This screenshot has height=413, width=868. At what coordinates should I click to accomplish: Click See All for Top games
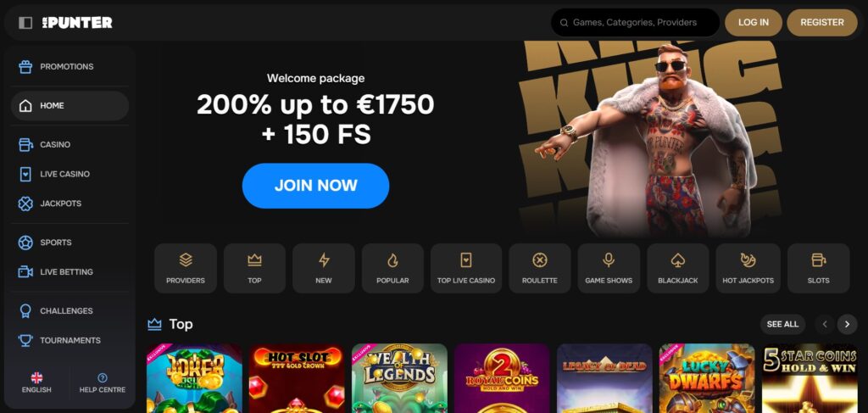coord(782,325)
